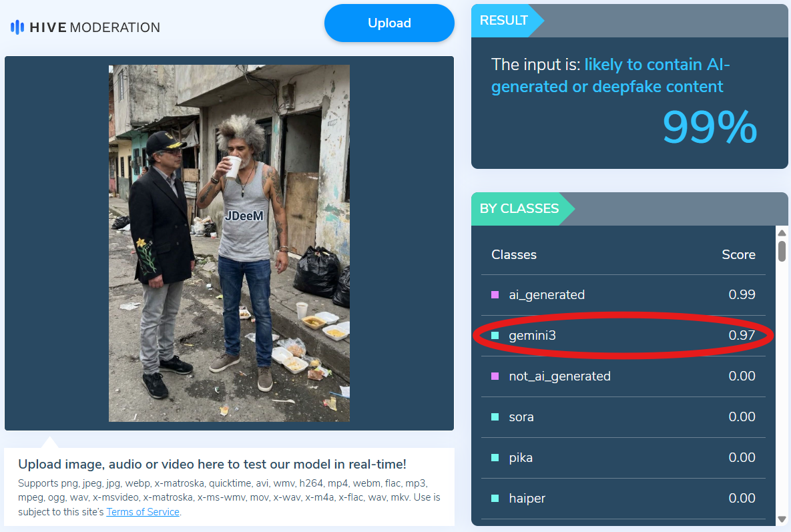Click the scroll up arrow in classes list
791x532 pixels.
(782, 232)
